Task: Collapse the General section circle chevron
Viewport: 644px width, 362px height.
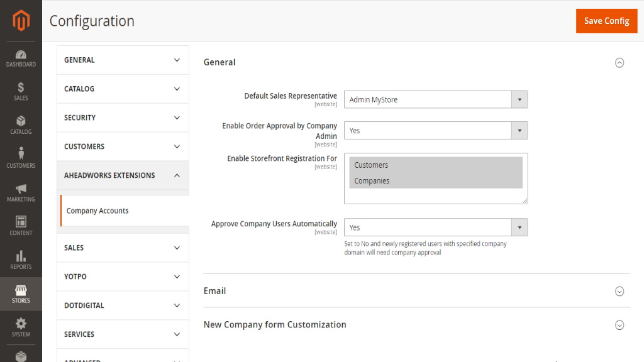Action: click(619, 62)
